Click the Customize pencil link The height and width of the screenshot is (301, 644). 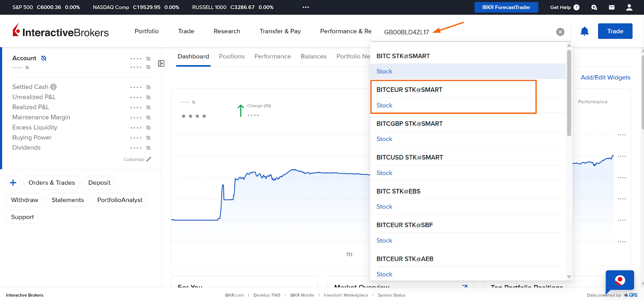137,159
